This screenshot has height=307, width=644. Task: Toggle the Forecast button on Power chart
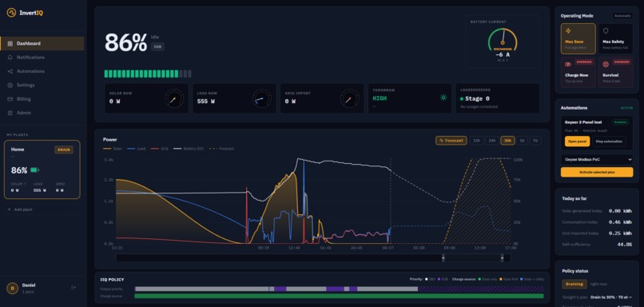[x=451, y=141]
